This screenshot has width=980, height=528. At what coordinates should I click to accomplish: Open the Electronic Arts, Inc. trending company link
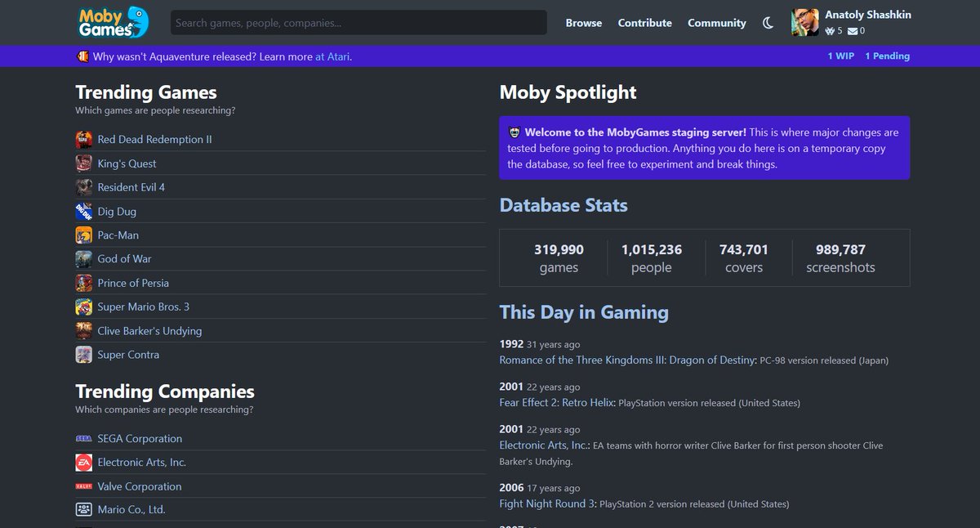[142, 463]
